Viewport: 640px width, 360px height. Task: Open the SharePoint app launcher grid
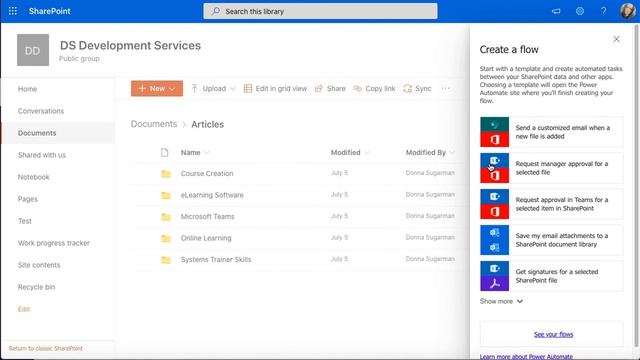pos(13,11)
